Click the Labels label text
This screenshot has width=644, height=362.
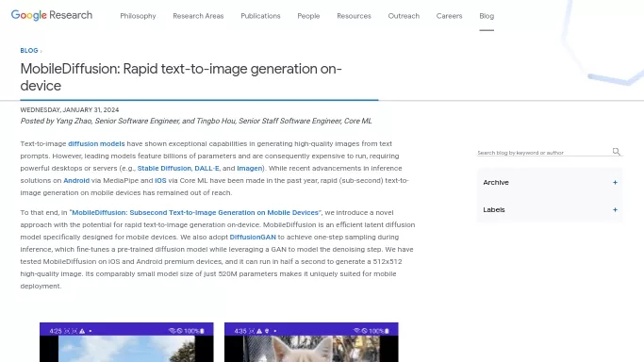click(x=494, y=209)
